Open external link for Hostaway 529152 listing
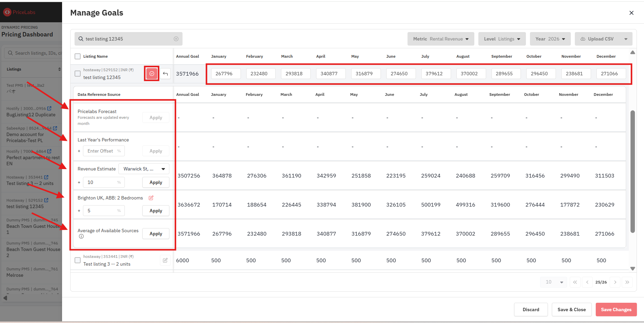The width and height of the screenshot is (644, 323). click(46, 200)
